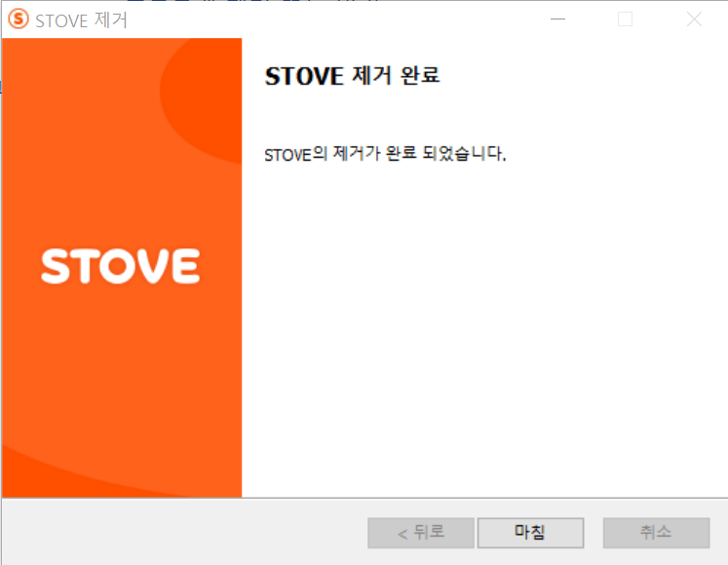Click the heading "STOVE 제거 완료"
Screen dimensions: 728x565
tap(352, 76)
